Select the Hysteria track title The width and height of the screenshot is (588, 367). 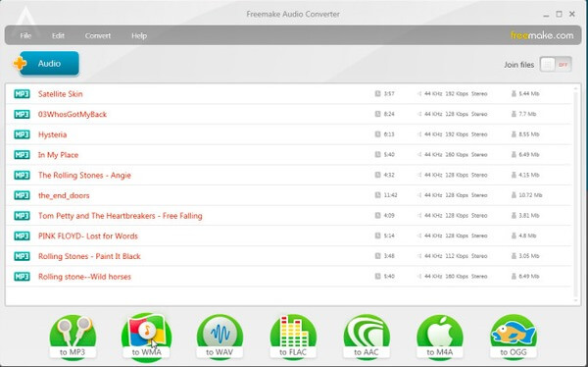point(53,134)
